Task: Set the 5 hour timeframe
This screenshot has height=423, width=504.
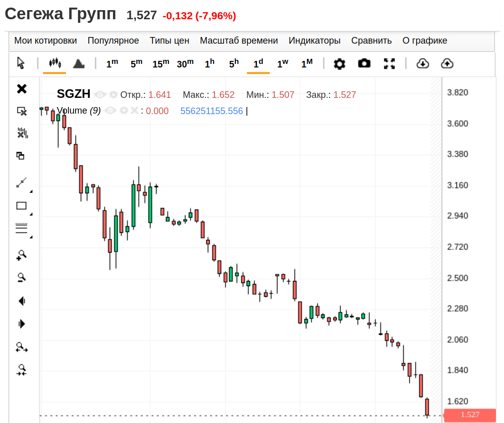Action: pyautogui.click(x=234, y=63)
